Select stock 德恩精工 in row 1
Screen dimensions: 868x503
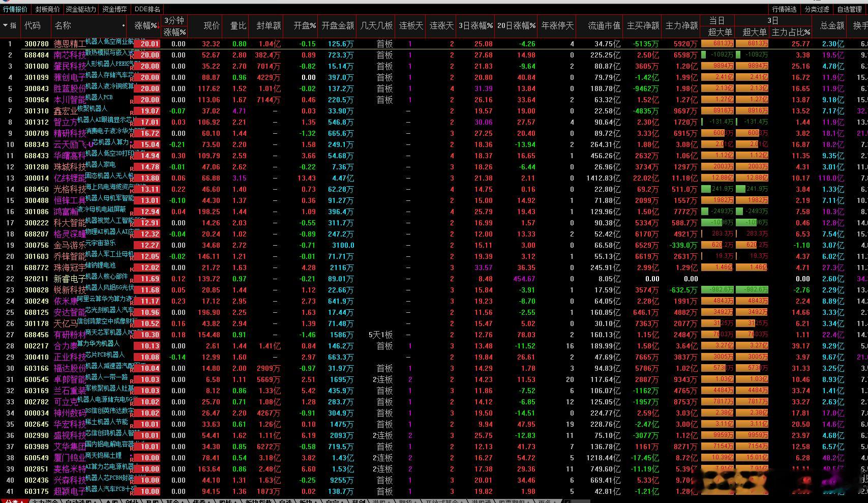click(x=69, y=44)
